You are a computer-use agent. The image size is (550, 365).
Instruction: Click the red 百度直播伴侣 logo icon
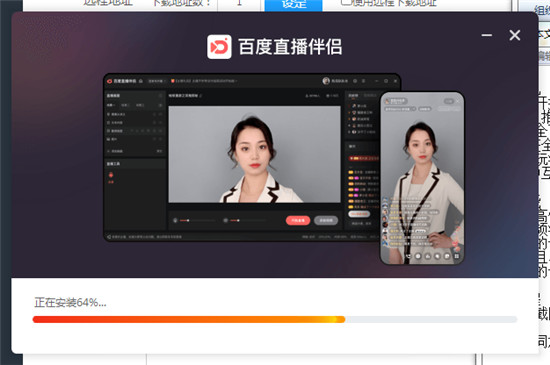click(x=219, y=47)
